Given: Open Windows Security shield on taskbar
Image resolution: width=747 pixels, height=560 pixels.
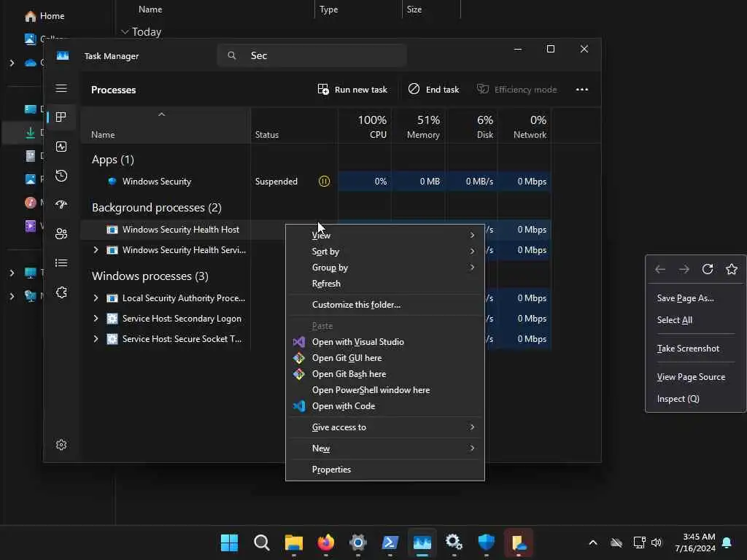Looking at the screenshot, I should click(487, 542).
